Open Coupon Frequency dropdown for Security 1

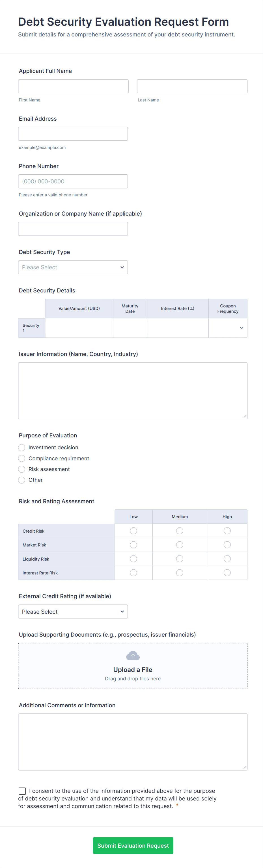tap(228, 328)
